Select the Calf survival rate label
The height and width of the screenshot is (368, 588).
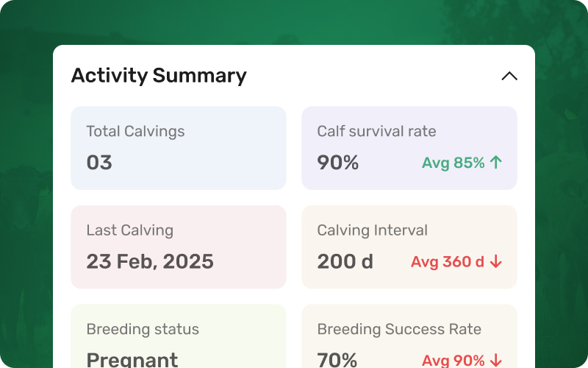376,132
